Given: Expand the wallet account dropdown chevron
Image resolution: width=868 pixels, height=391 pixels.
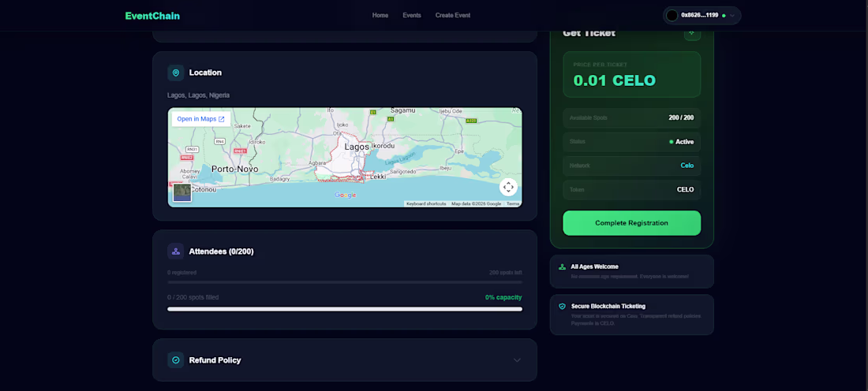Looking at the screenshot, I should pyautogui.click(x=732, y=16).
